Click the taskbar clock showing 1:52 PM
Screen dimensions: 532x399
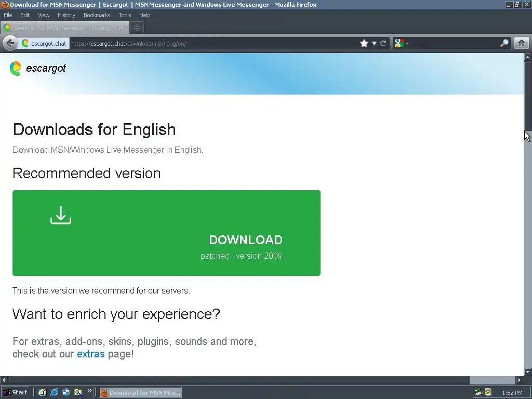[x=512, y=393]
